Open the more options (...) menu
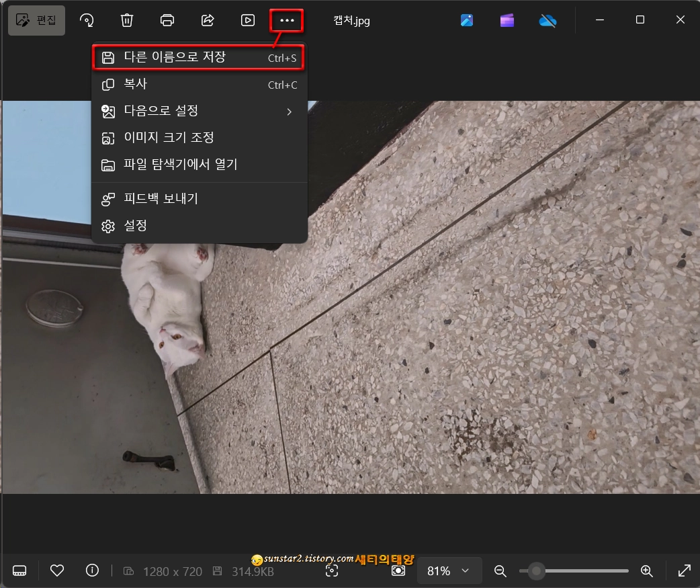This screenshot has width=700, height=588. (x=287, y=19)
